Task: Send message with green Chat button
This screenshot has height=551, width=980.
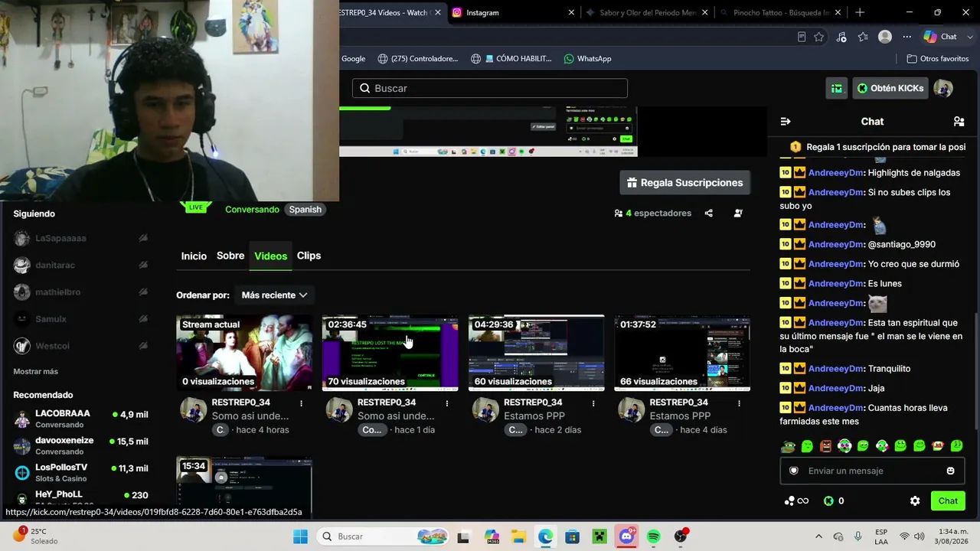Action: point(948,501)
